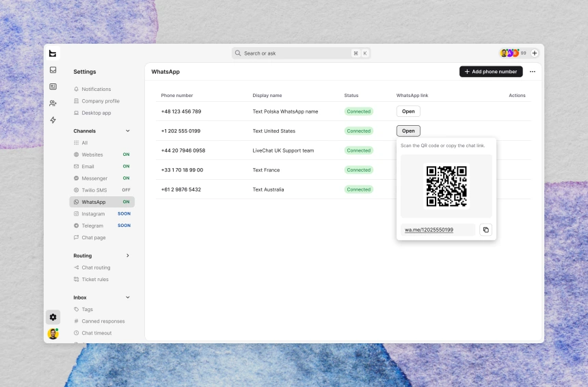Open Telegram channel item
Image resolution: width=588 pixels, height=387 pixels.
pyautogui.click(x=102, y=226)
